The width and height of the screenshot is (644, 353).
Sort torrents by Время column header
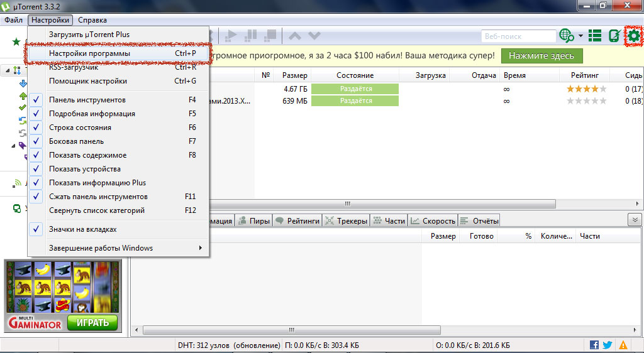point(528,75)
